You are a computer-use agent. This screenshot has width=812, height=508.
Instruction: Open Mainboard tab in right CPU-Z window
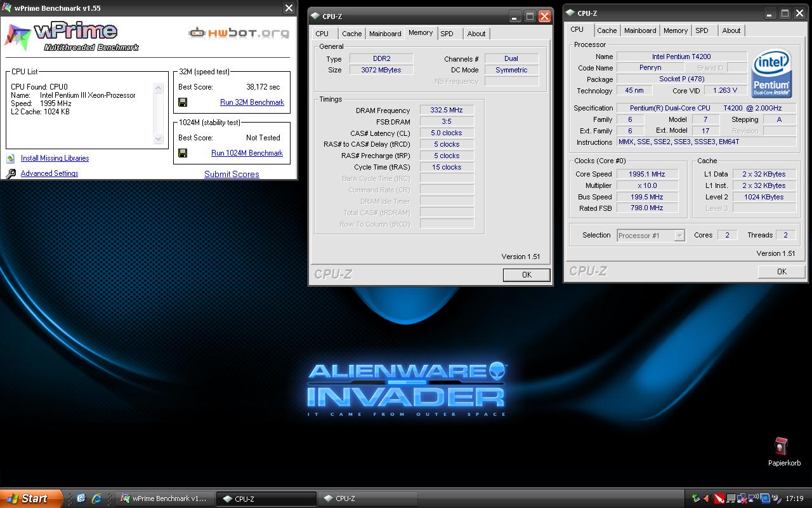coord(640,30)
